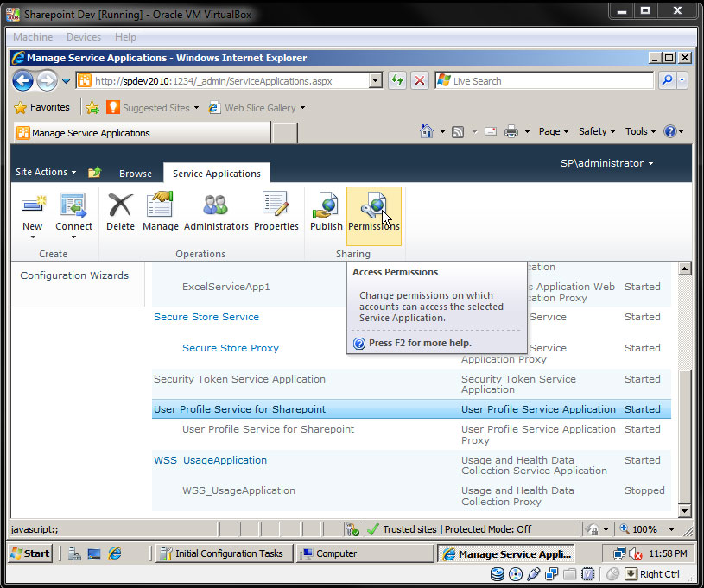Click the Permissions ribbon button

[x=374, y=217]
